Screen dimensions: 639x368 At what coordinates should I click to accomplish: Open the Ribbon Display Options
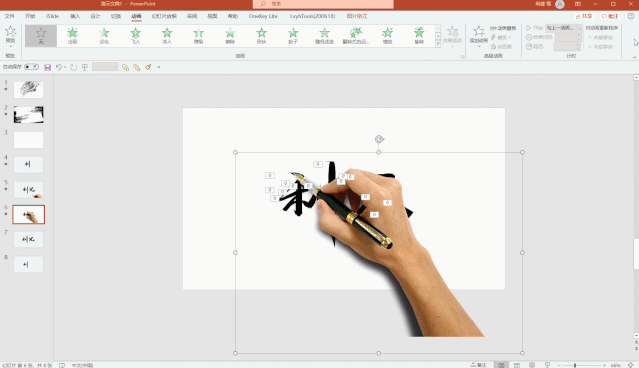click(x=577, y=4)
